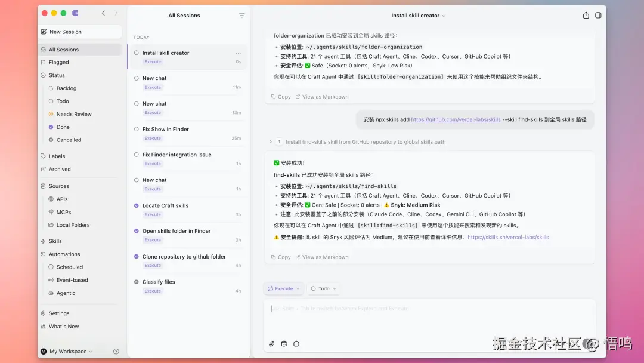Viewport: 644px width, 363px height.
Task: Open the help question mark icon
Action: (116, 352)
